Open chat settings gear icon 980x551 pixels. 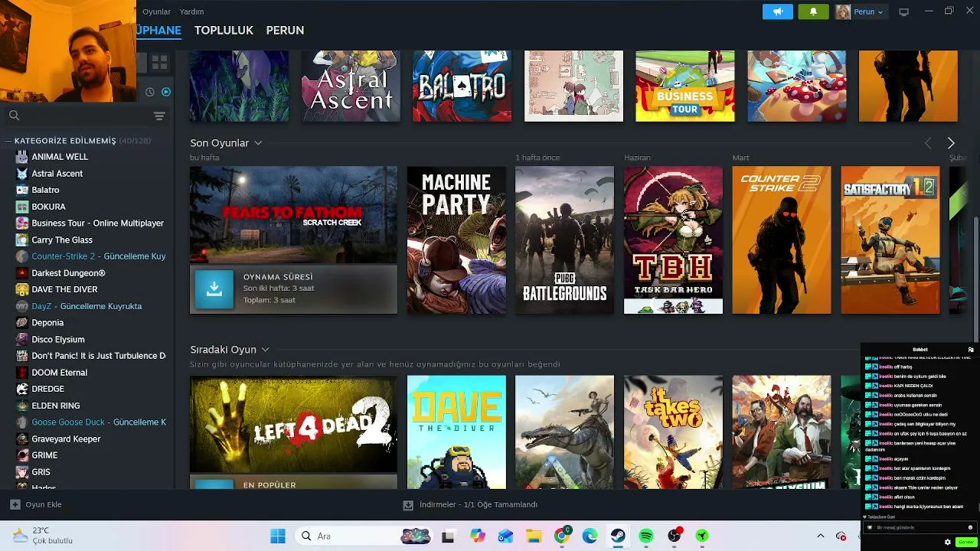(947, 542)
